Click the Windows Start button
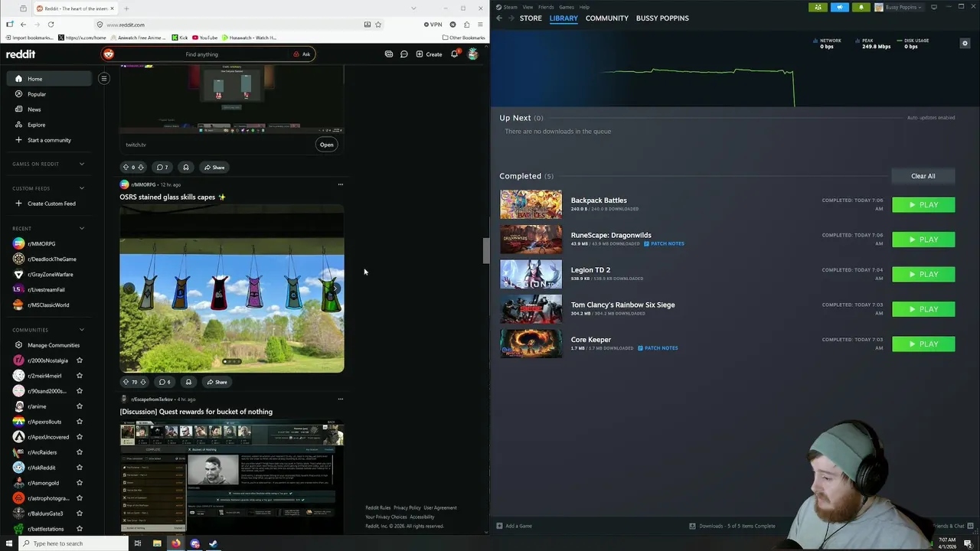980x551 pixels. coord(10,543)
